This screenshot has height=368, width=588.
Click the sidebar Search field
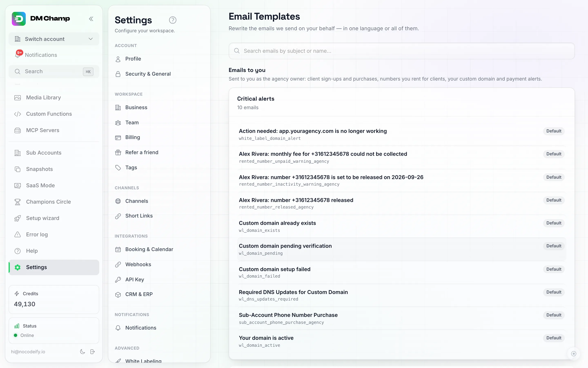54,72
